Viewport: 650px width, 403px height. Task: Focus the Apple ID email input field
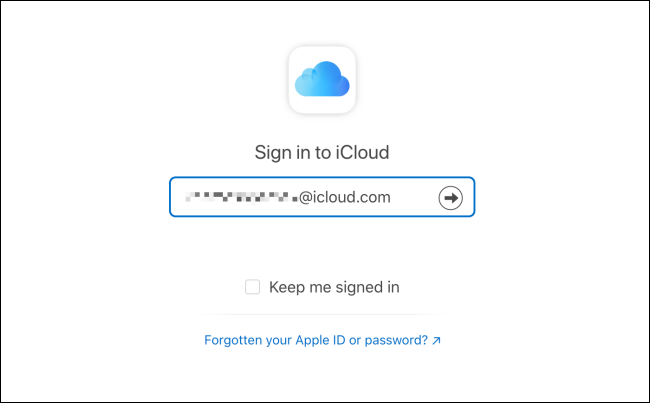(300, 198)
